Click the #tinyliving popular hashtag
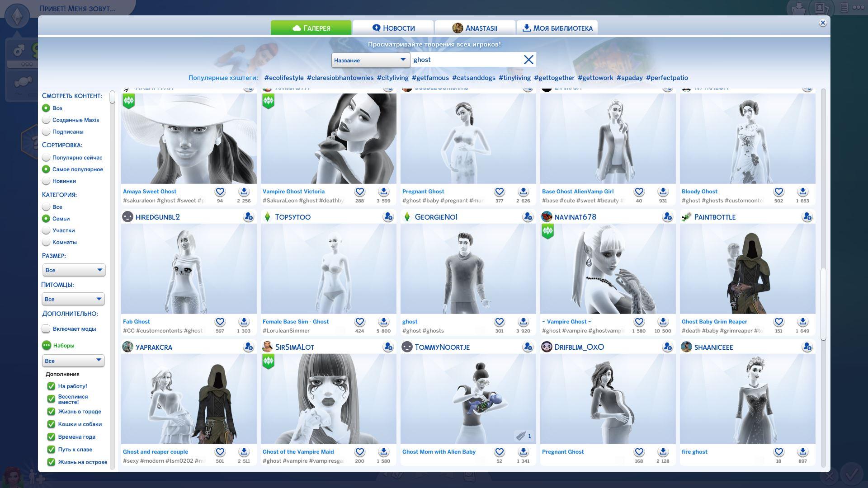 [x=514, y=78]
